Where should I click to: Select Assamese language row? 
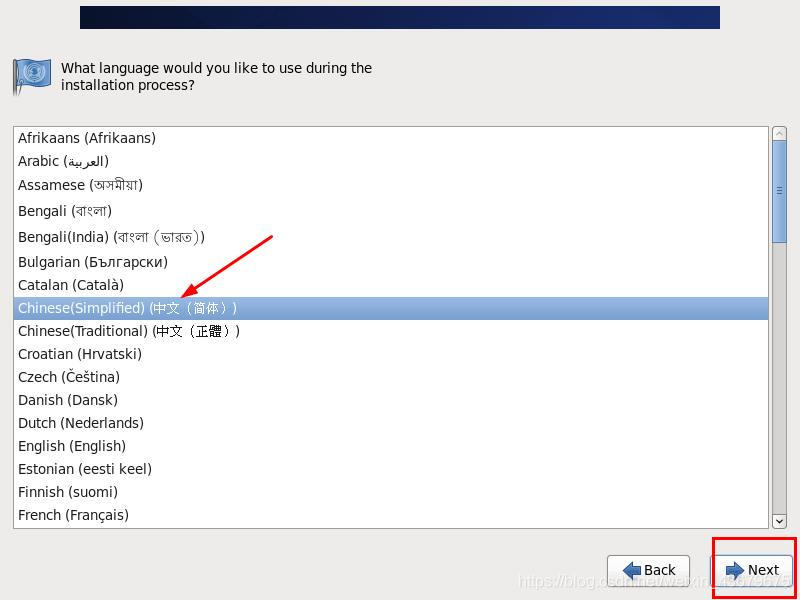click(390, 185)
